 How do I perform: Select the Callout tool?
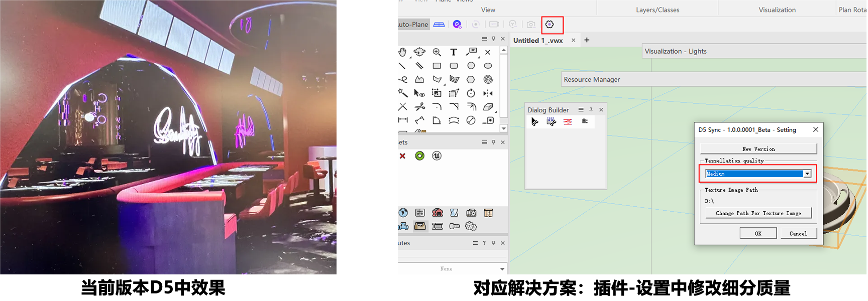[x=471, y=52]
